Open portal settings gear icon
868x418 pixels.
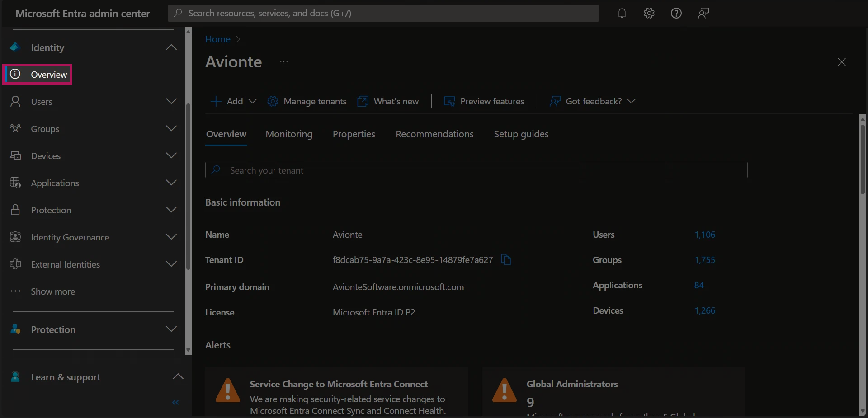pos(649,13)
